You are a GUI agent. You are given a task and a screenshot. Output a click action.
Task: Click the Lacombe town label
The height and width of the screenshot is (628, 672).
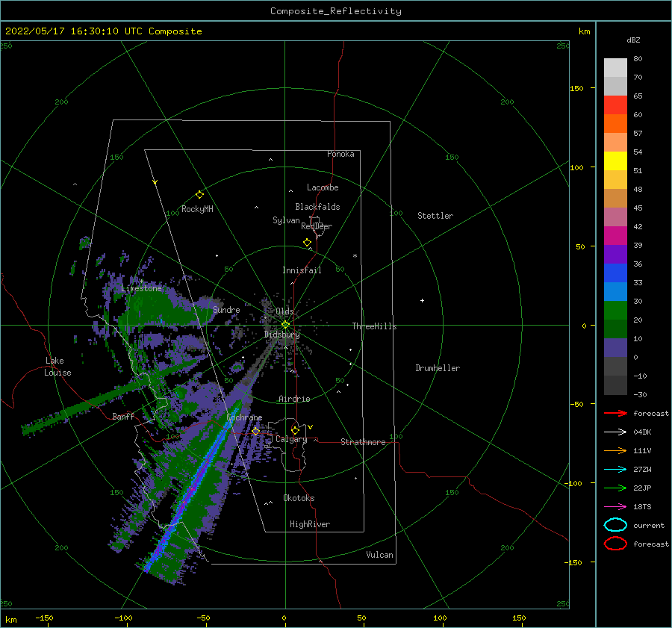pyautogui.click(x=323, y=187)
